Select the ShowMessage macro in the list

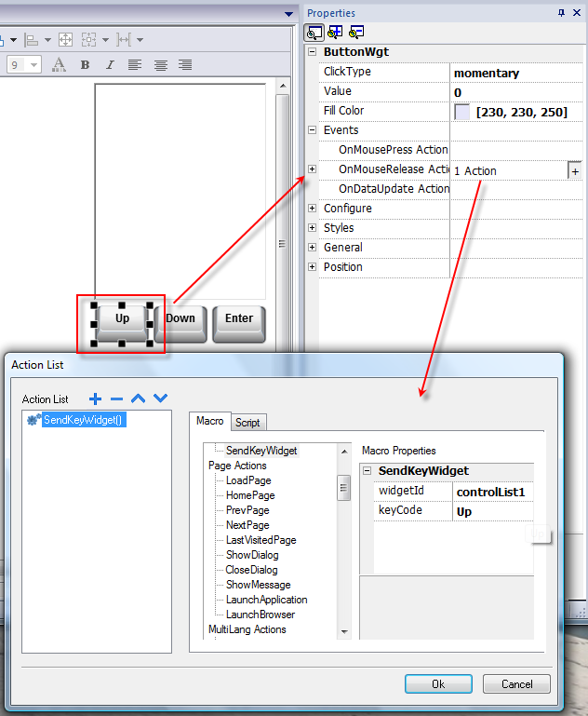pyautogui.click(x=258, y=585)
